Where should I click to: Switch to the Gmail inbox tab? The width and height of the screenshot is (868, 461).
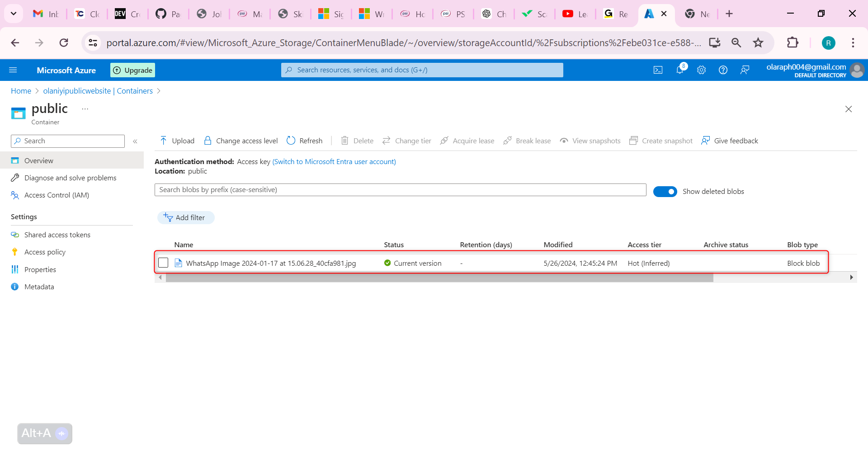[47, 14]
